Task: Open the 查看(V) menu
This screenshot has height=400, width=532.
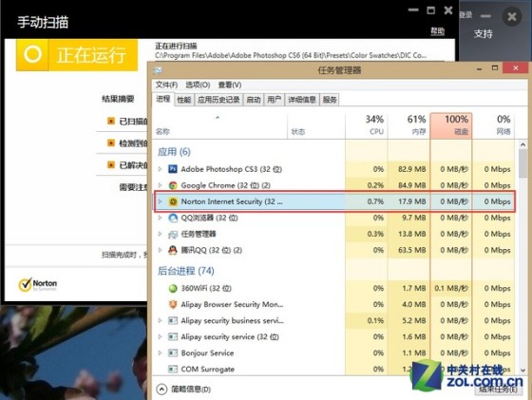Action: 230,85
